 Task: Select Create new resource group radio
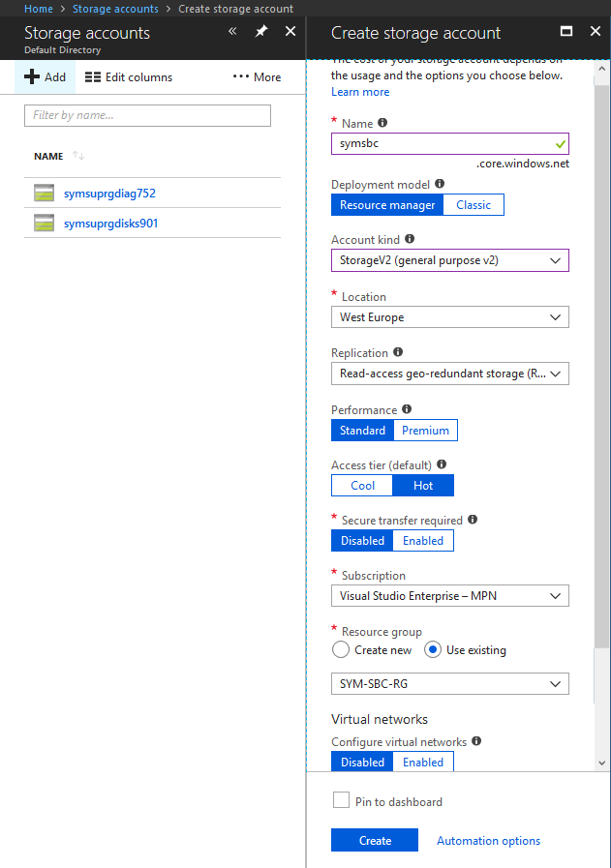(341, 649)
